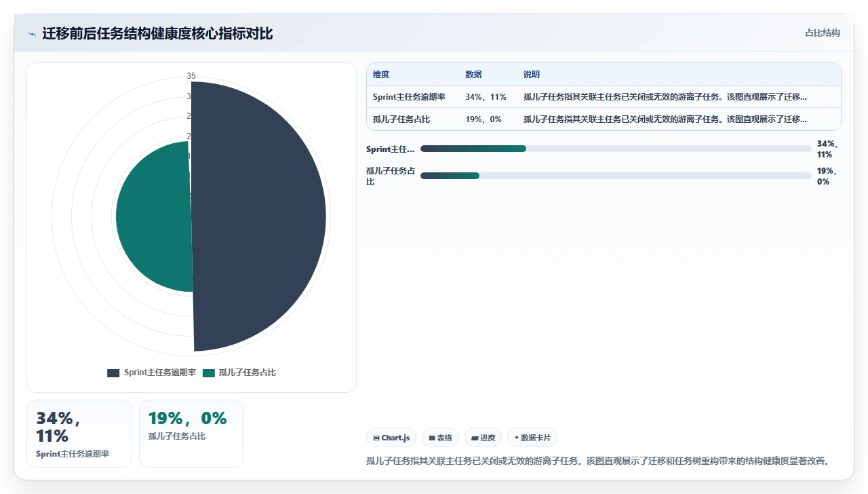Click the teal chart segment
Image resolution: width=868 pixels, height=494 pixels.
point(153,217)
